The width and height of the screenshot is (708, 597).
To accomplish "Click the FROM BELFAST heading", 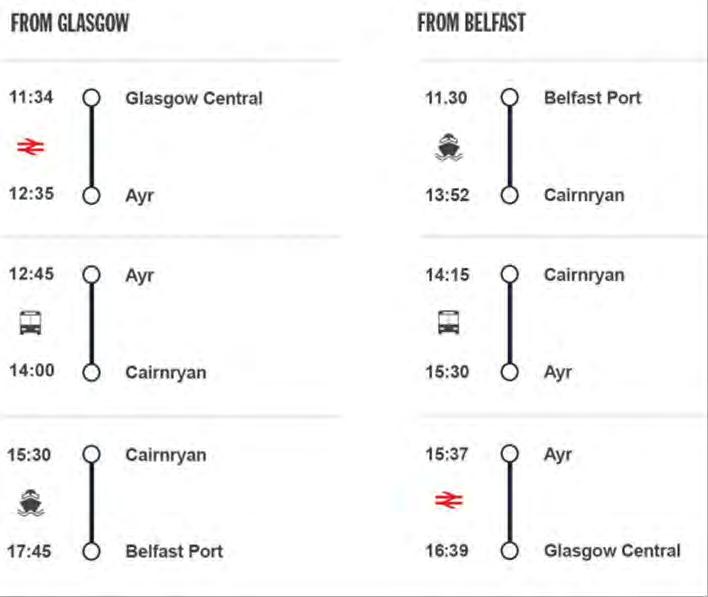I will [x=471, y=23].
